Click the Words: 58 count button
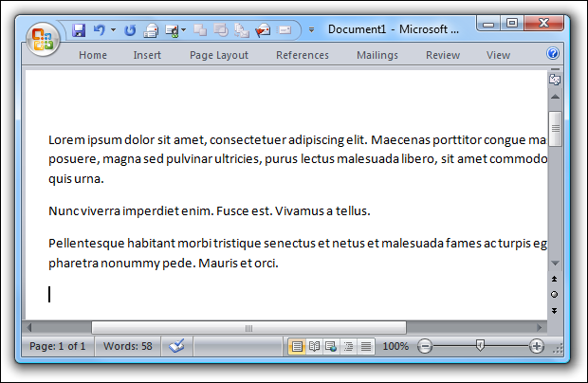Screen dimensions: 588x383 (x=127, y=346)
